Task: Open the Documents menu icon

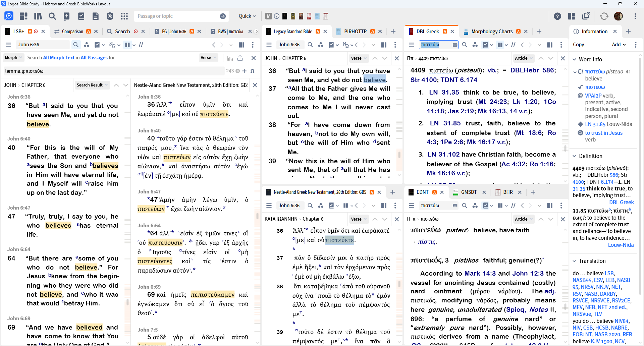Action: click(x=96, y=16)
